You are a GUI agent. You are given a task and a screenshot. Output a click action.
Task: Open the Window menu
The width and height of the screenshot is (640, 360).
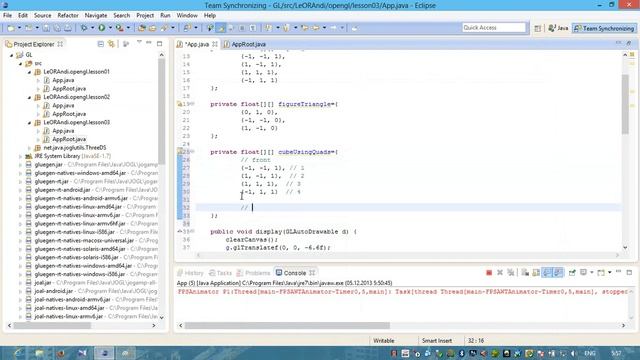[187, 16]
